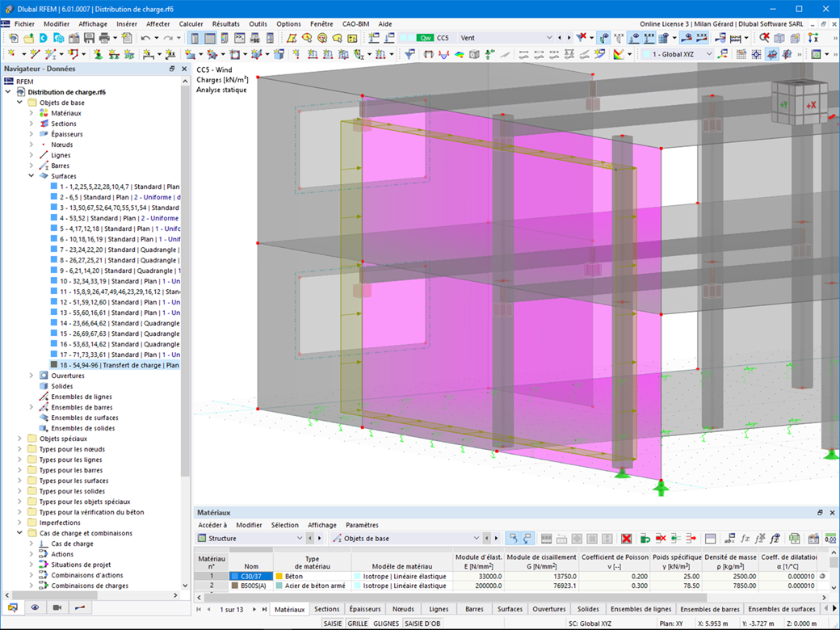The image size is (840, 630).
Task: Expand the Ouvertures tree node
Action: (x=31, y=376)
